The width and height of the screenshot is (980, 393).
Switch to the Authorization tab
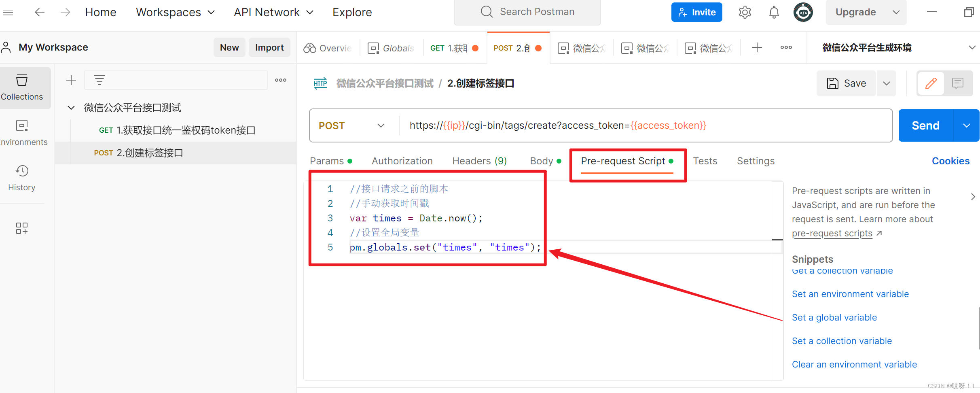(402, 161)
